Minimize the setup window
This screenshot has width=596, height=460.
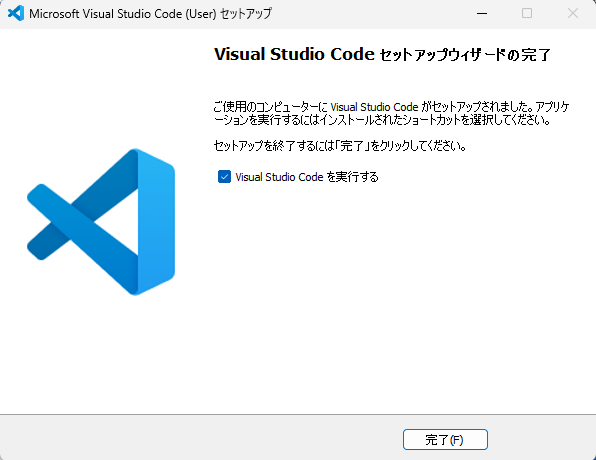coord(482,13)
